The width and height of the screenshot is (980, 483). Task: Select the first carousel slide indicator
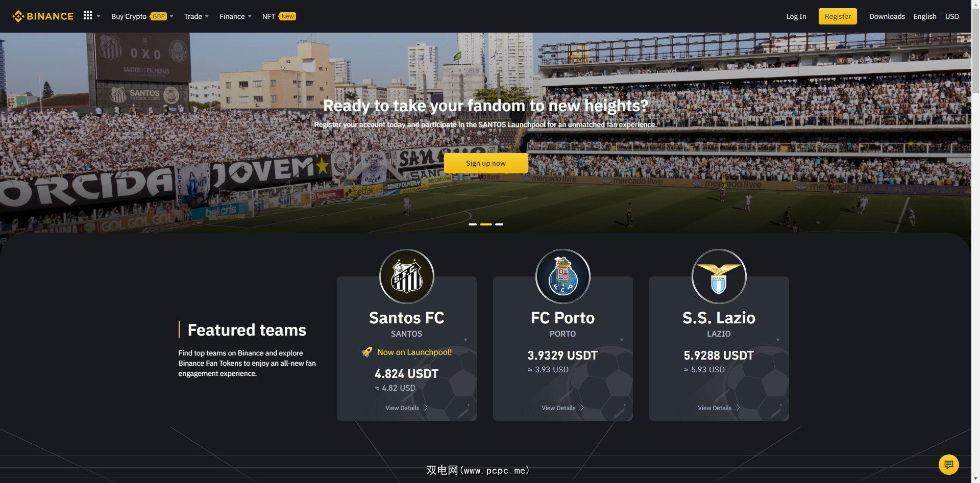click(x=473, y=224)
